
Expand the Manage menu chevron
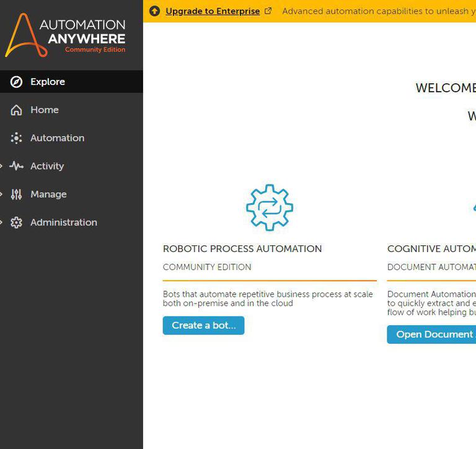(1, 194)
